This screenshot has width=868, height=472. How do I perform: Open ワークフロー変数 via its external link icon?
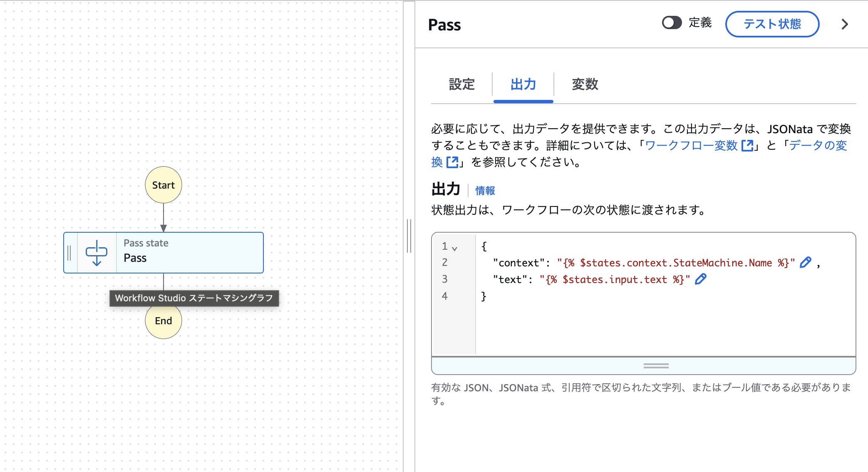pyautogui.click(x=748, y=146)
